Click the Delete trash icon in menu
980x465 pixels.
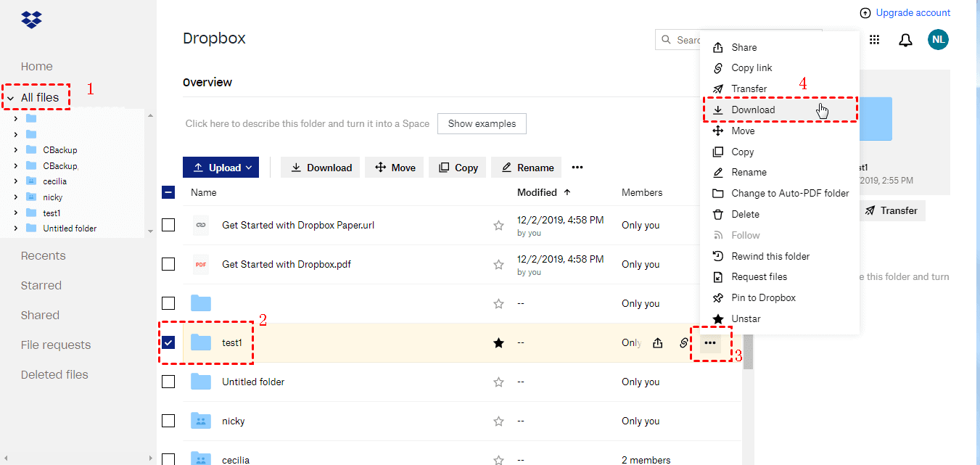(x=718, y=214)
